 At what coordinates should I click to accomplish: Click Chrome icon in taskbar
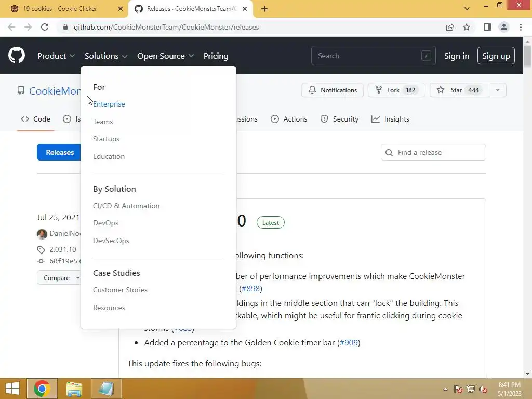tap(42, 389)
